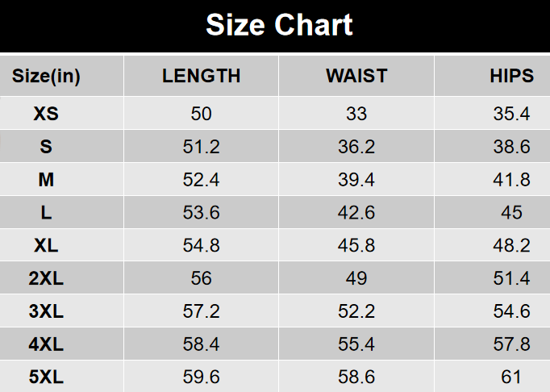Click the Size Chart title
550x392 pixels.
[x=279, y=26]
